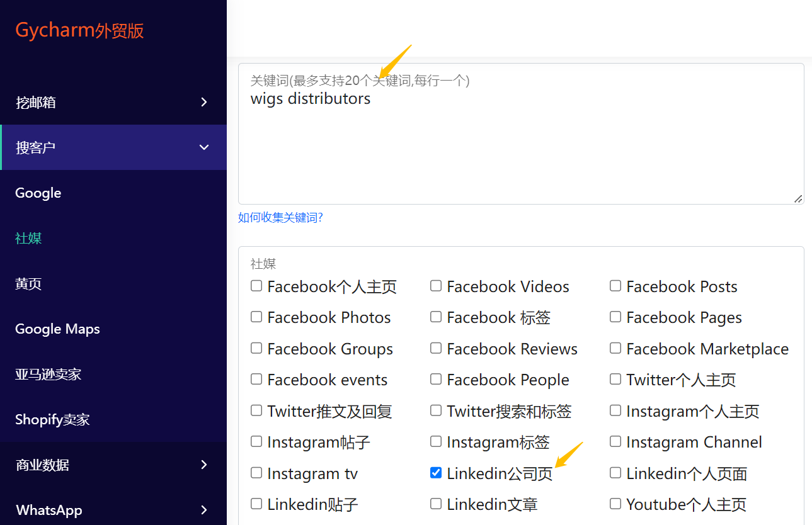Check the Facebook Videos checkbox
The width and height of the screenshot is (812, 525).
pyautogui.click(x=436, y=286)
